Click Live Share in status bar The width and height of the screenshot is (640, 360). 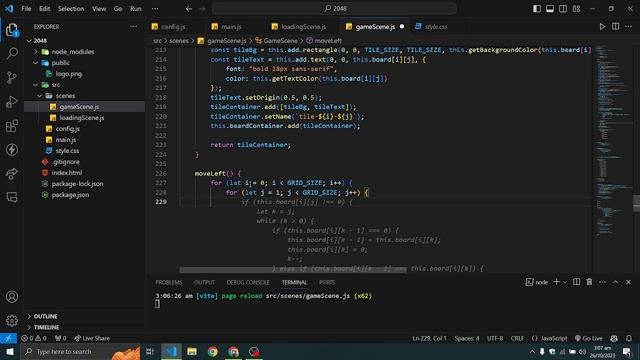92,338
